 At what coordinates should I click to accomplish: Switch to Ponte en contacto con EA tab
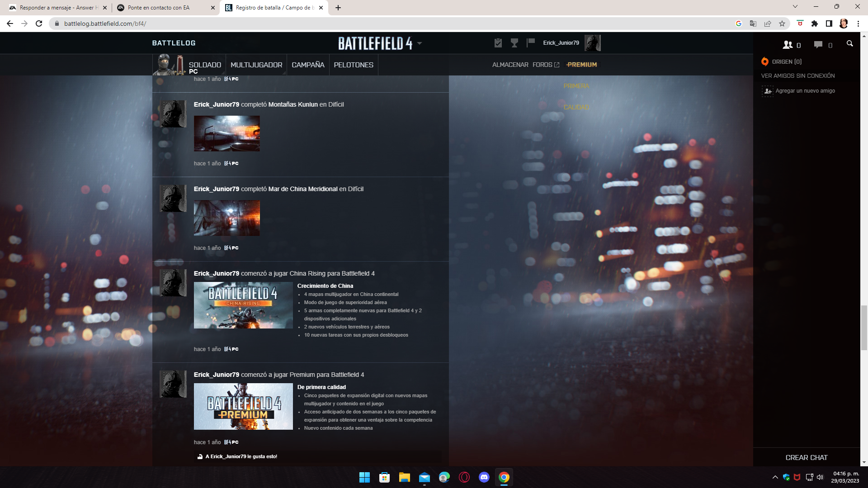(x=165, y=8)
